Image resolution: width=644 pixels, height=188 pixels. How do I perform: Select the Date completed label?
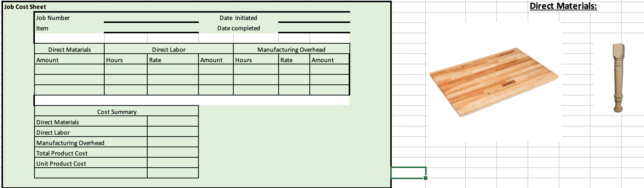click(239, 28)
